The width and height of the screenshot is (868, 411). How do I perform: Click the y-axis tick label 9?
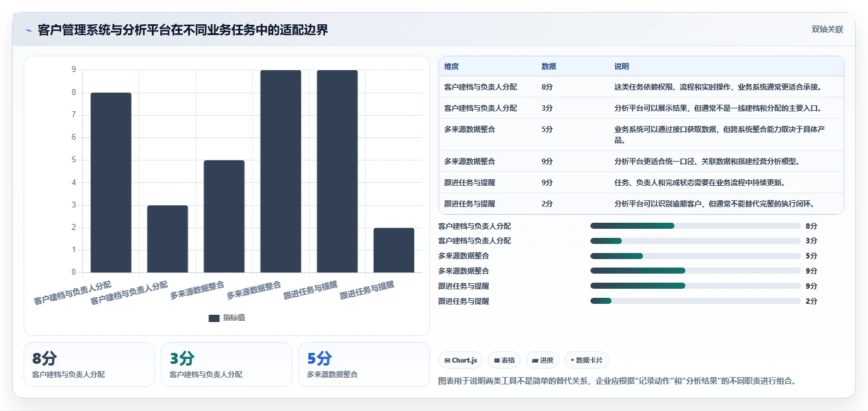pyautogui.click(x=74, y=70)
